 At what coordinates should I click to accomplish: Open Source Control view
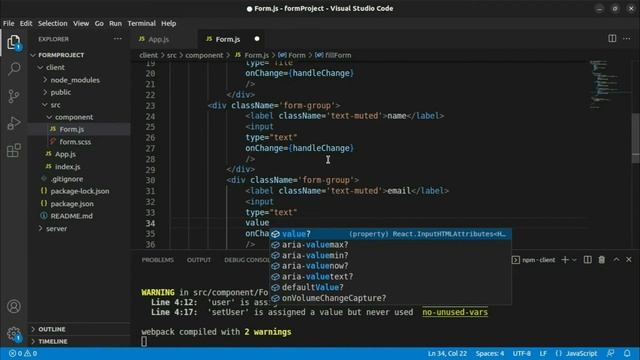(13, 96)
